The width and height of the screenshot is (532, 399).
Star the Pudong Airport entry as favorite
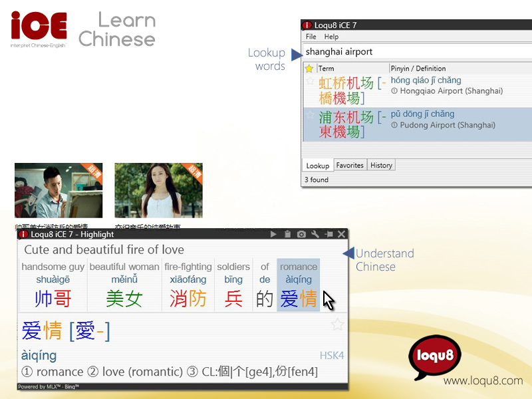[310, 114]
